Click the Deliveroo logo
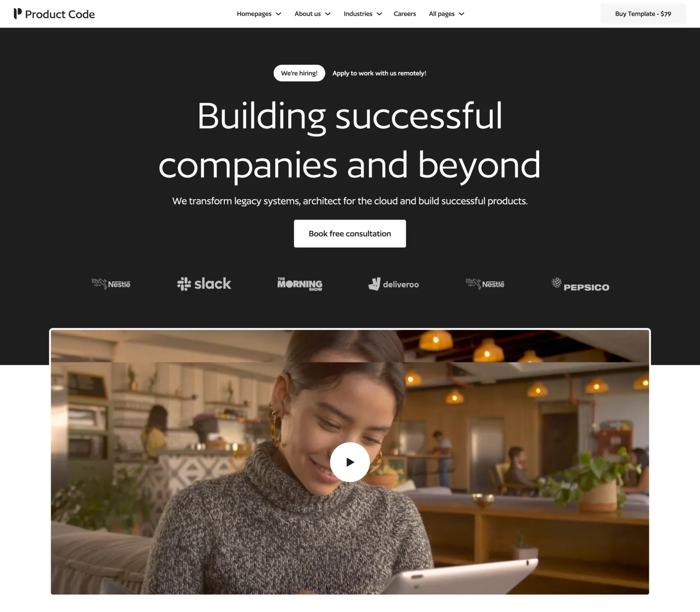The width and height of the screenshot is (700, 612). pyautogui.click(x=393, y=284)
